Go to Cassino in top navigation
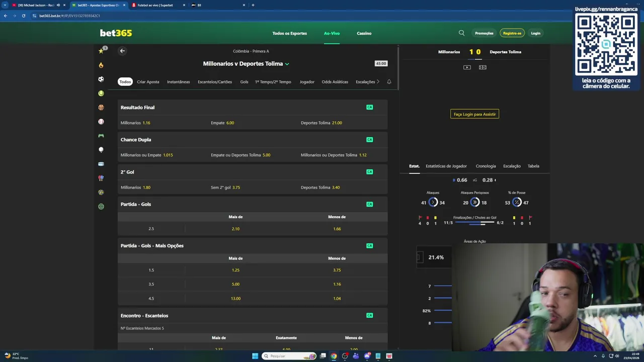The height and width of the screenshot is (362, 644). 364,33
